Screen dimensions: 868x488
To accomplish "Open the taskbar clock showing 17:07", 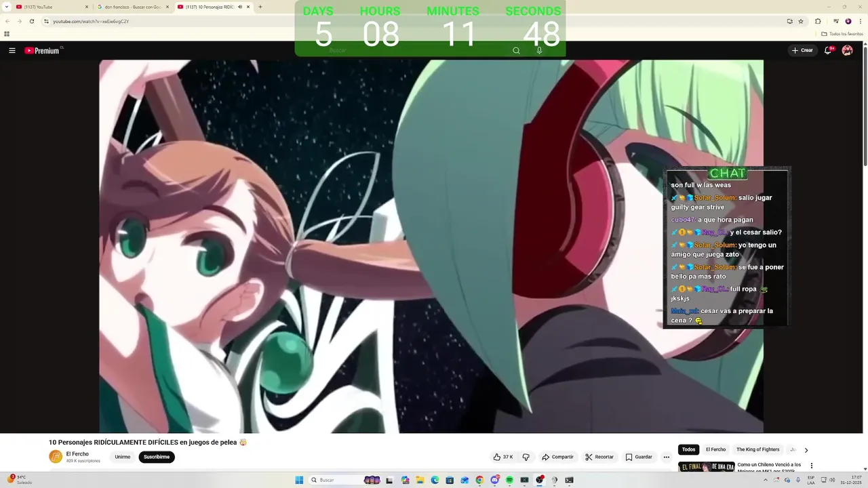I will click(851, 480).
